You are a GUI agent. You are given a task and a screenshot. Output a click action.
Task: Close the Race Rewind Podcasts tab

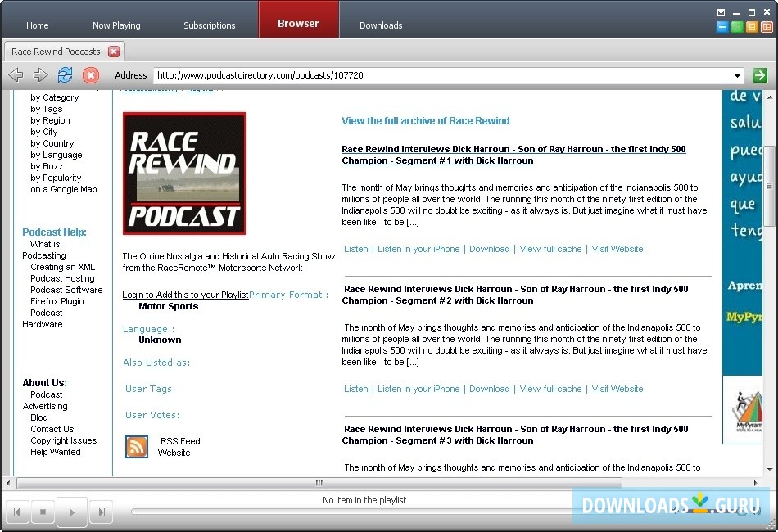coord(114,52)
